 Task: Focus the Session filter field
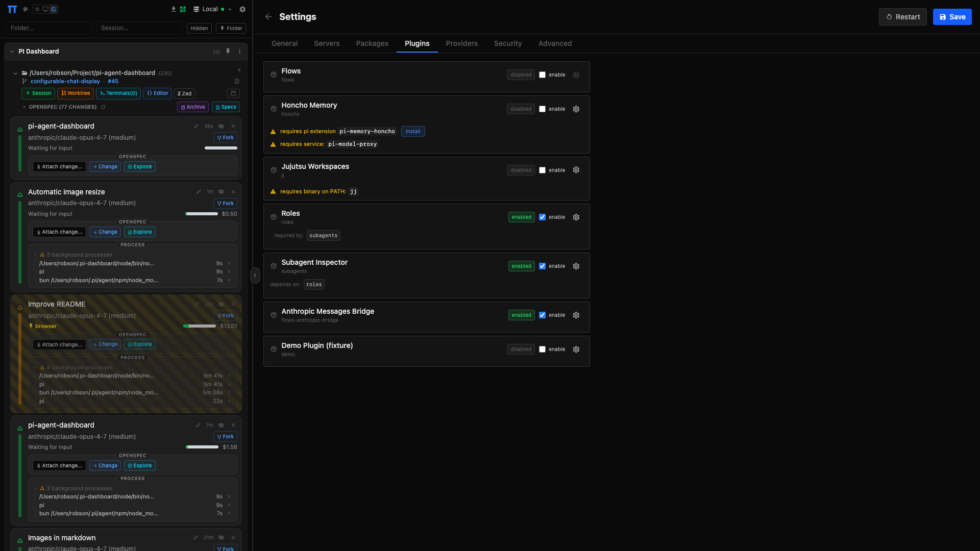point(139,28)
